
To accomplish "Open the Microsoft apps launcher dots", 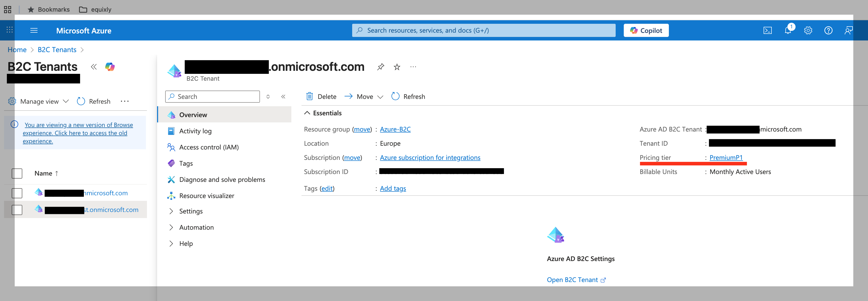I will coord(9,30).
